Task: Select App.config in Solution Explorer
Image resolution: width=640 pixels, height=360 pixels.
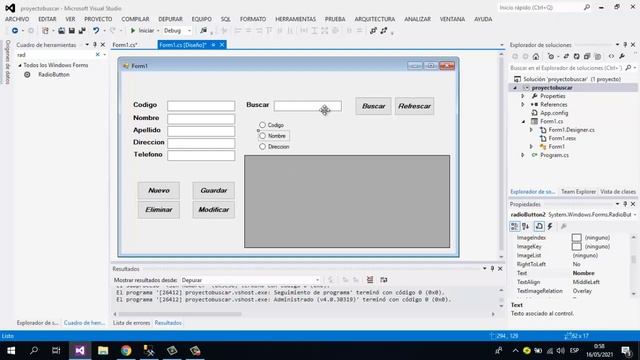Action: [554, 113]
